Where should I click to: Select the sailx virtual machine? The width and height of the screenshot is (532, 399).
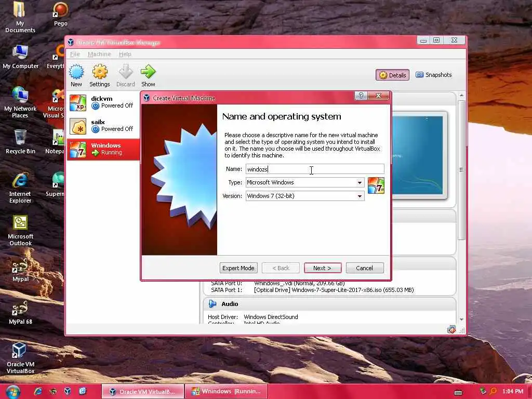pyautogui.click(x=103, y=126)
